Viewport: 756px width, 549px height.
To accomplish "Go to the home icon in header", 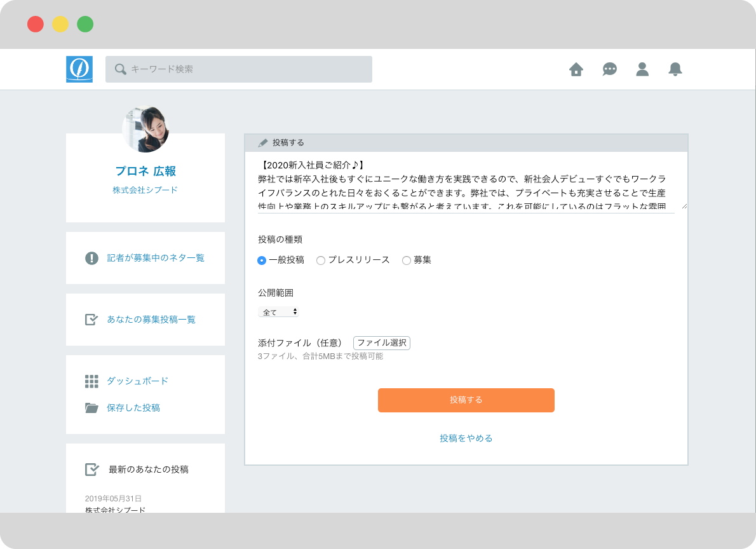I will click(x=576, y=69).
